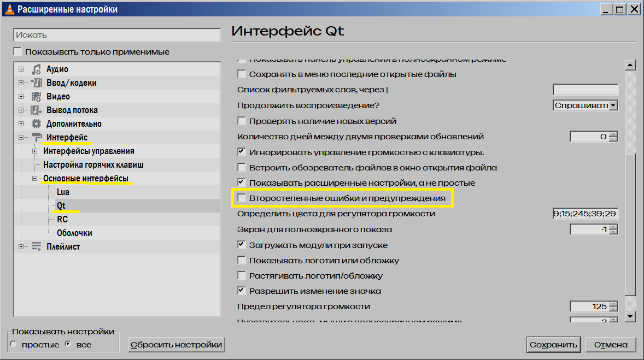Click the Искать search field

(117, 35)
